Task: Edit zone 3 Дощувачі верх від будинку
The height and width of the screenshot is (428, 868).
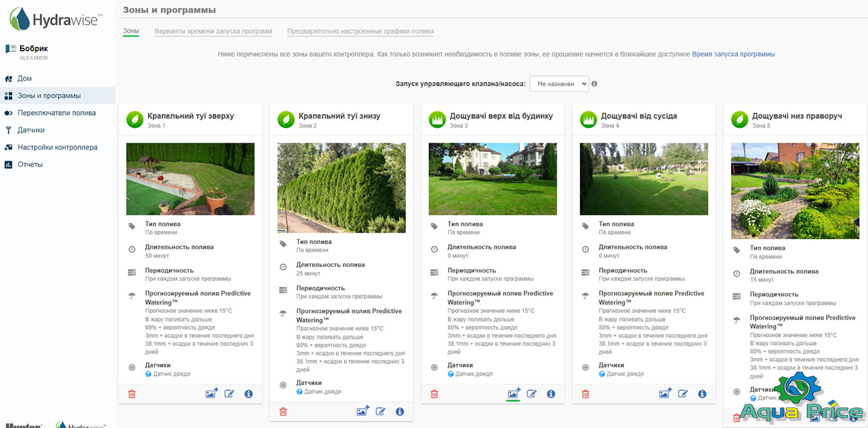Action: coord(532,394)
